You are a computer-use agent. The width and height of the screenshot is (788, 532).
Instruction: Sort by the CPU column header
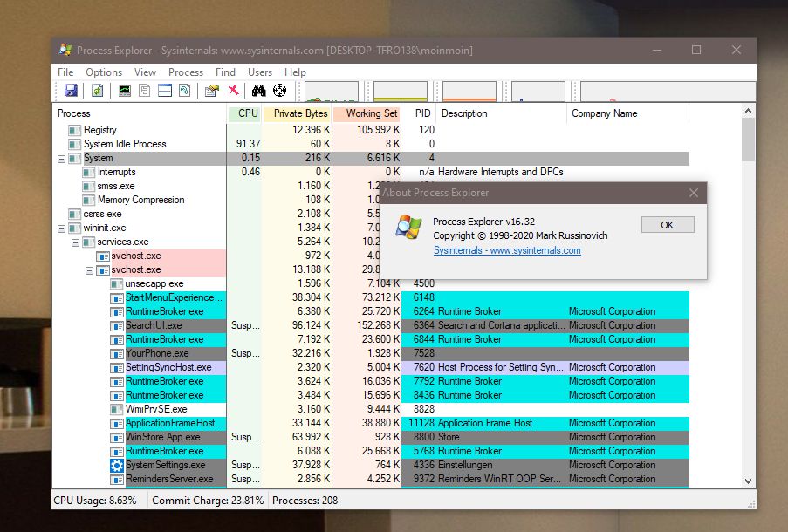coord(244,113)
